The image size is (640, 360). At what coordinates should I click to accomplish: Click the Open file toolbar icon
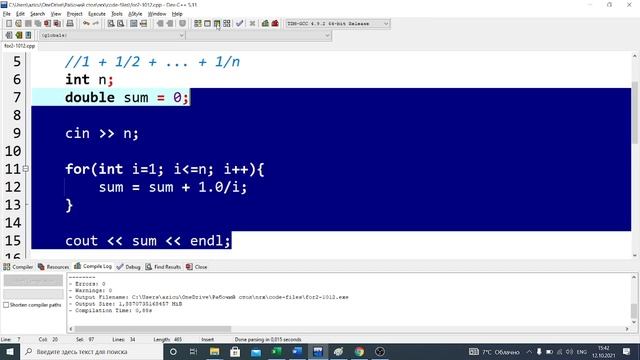tap(18, 24)
